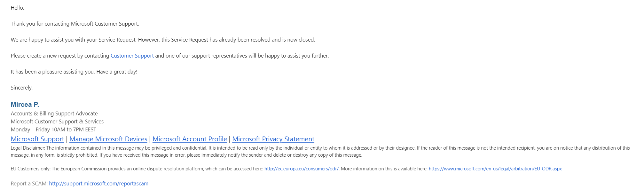The width and height of the screenshot is (644, 195).
Task: Open the ec.europa.eu consumers odr link
Action: (x=302, y=169)
